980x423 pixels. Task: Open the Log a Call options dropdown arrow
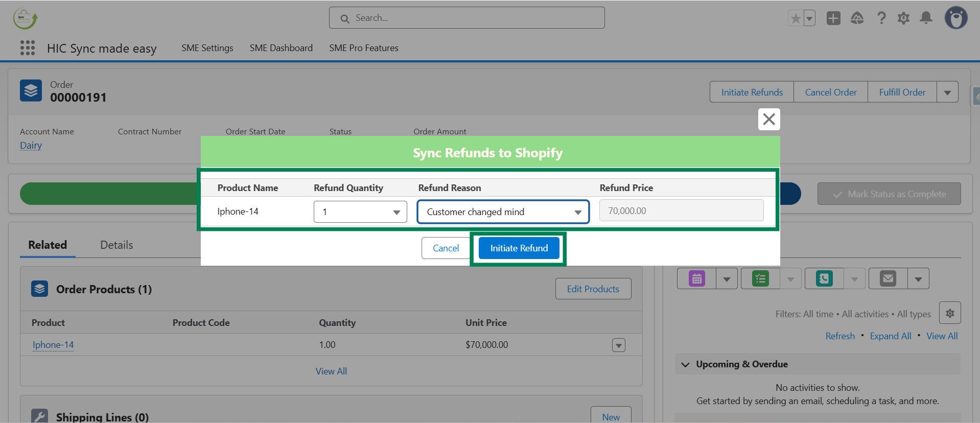(854, 279)
